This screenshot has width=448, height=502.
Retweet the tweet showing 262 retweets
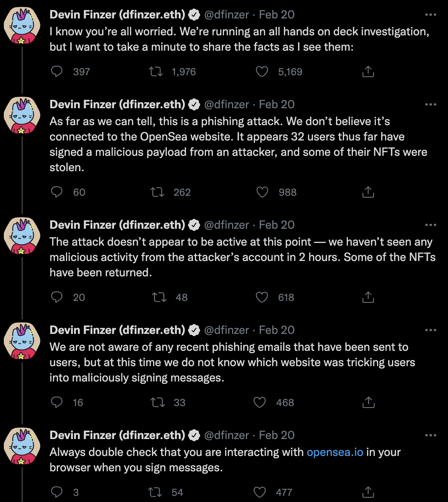click(157, 192)
